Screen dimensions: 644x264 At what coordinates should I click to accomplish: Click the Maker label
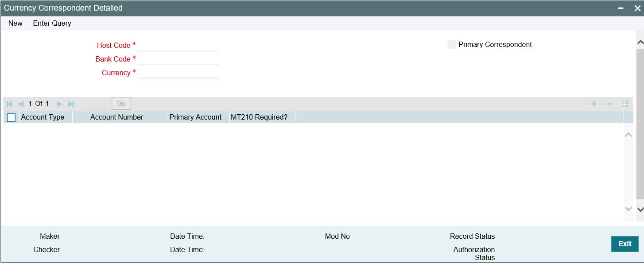click(x=50, y=237)
